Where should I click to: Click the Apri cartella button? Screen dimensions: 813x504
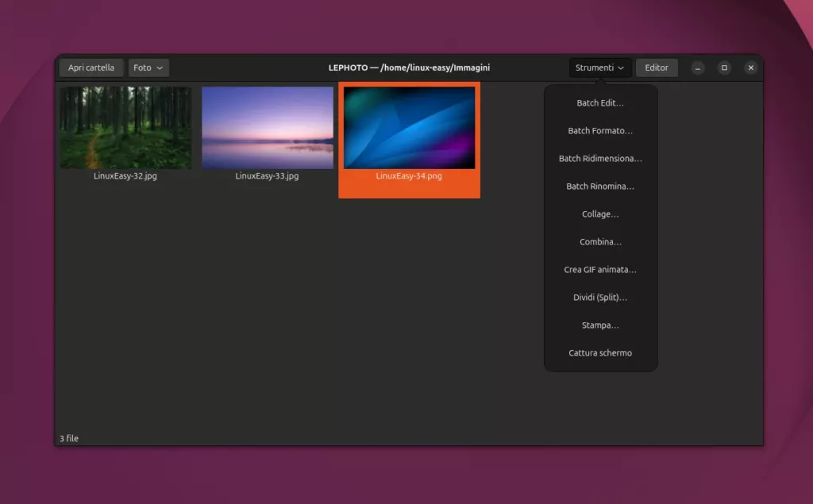click(x=91, y=67)
